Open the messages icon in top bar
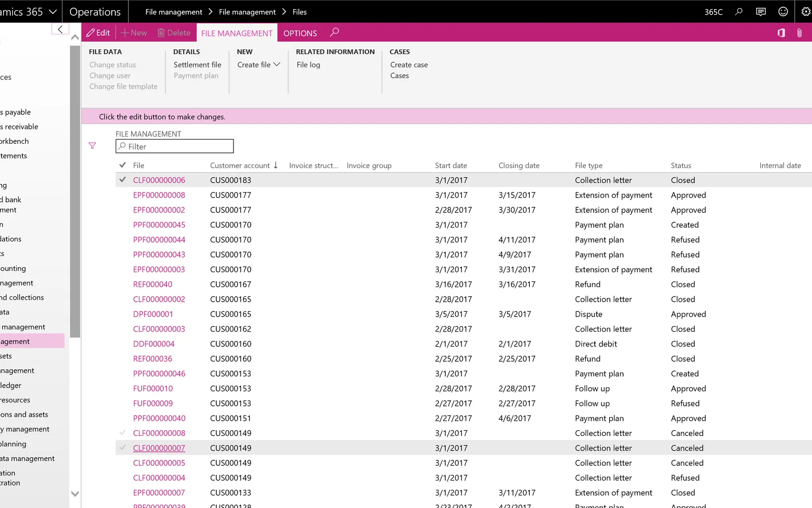 (x=761, y=11)
